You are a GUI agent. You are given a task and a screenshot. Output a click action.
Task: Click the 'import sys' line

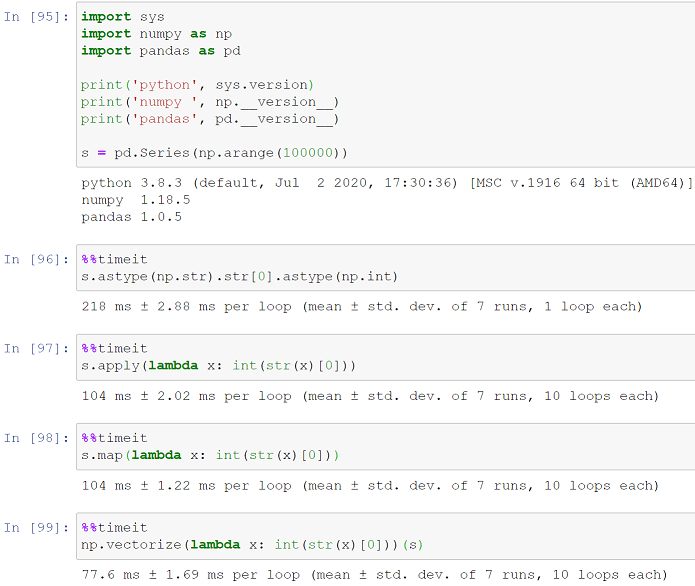pos(123,17)
